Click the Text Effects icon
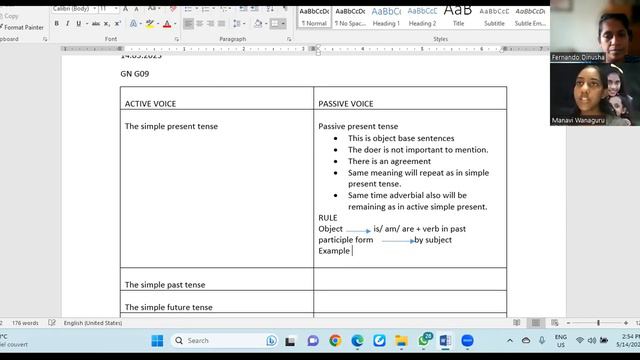The image size is (640, 360). [x=133, y=24]
